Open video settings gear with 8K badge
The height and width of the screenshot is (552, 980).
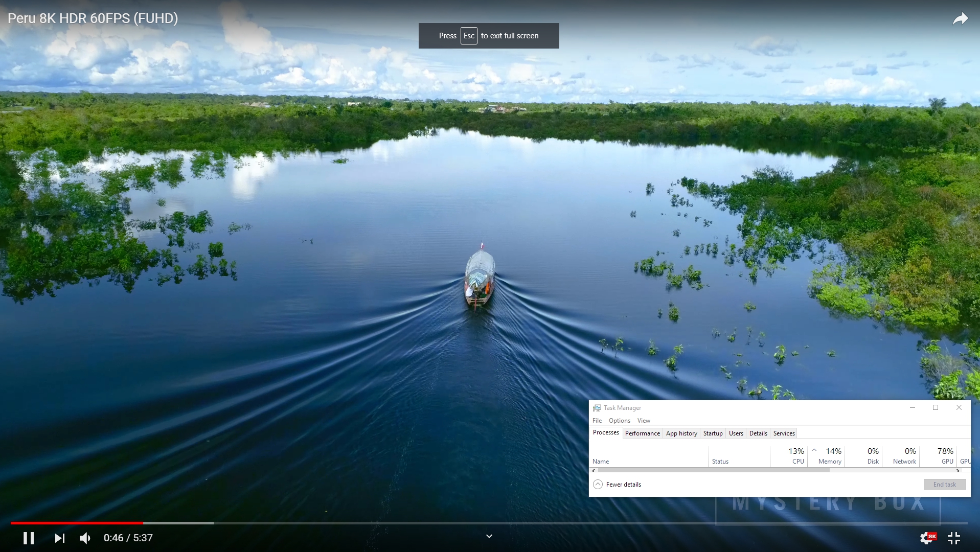[928, 538]
